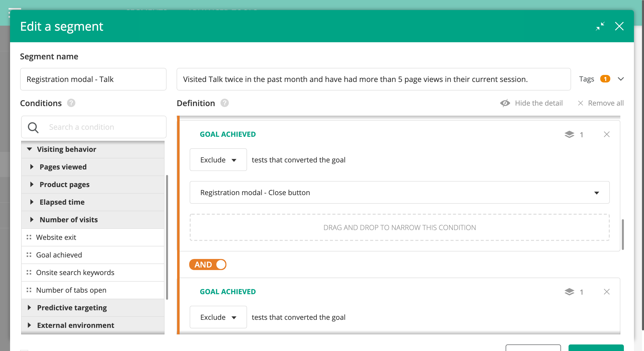Select the Goal achieved condition item

[x=59, y=255]
